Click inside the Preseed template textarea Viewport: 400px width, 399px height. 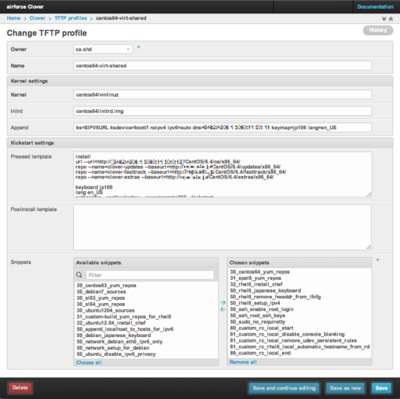[222, 175]
